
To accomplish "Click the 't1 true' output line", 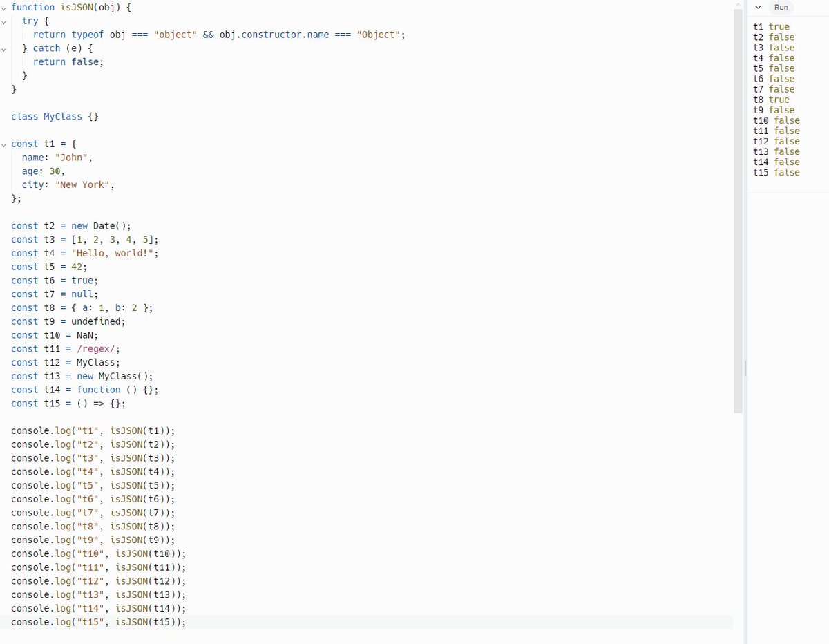I will tap(771, 27).
